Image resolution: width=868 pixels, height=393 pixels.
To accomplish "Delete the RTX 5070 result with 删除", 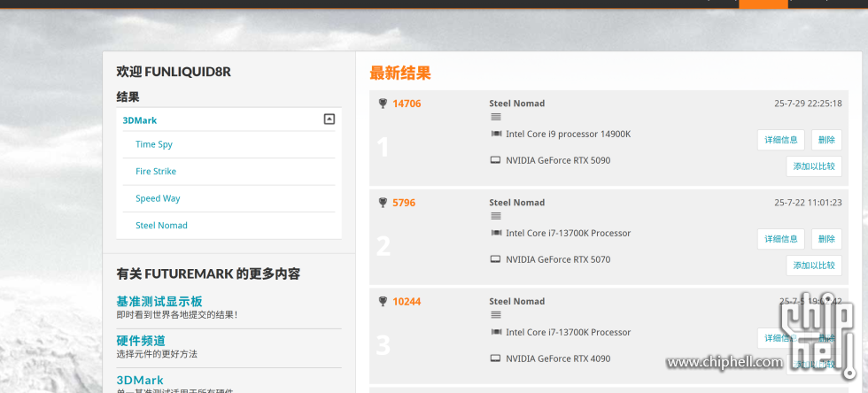I will click(x=826, y=239).
